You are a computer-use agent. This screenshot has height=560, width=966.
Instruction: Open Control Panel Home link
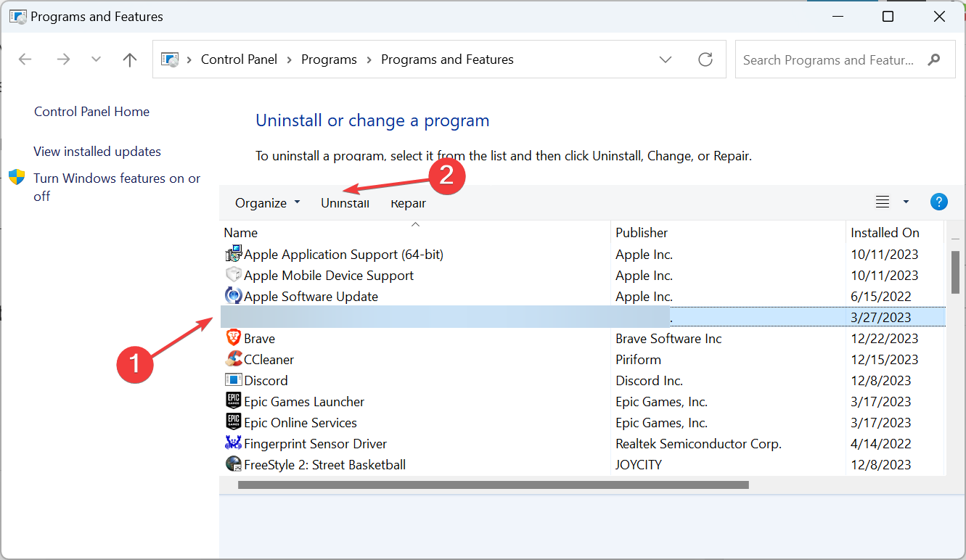click(91, 112)
